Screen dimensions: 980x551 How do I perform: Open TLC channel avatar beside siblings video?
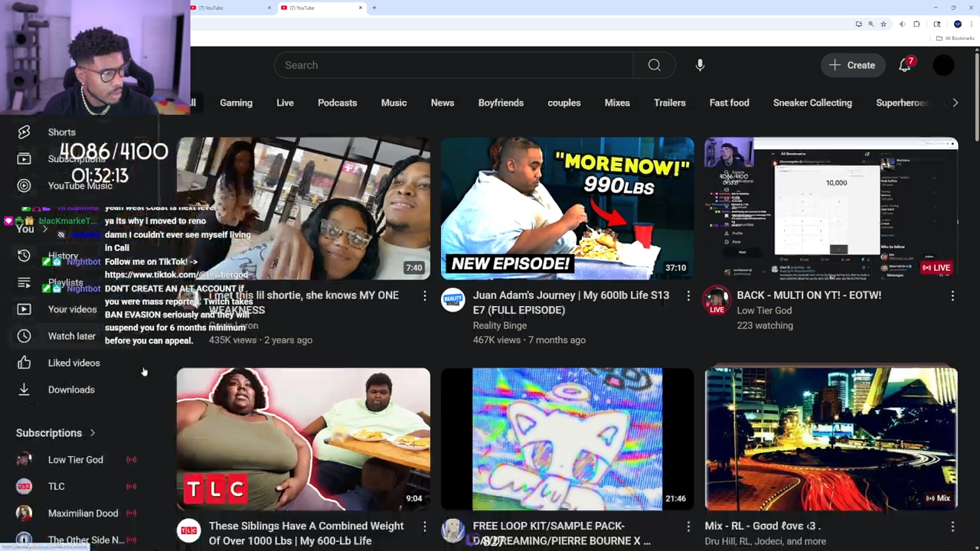coord(189,531)
